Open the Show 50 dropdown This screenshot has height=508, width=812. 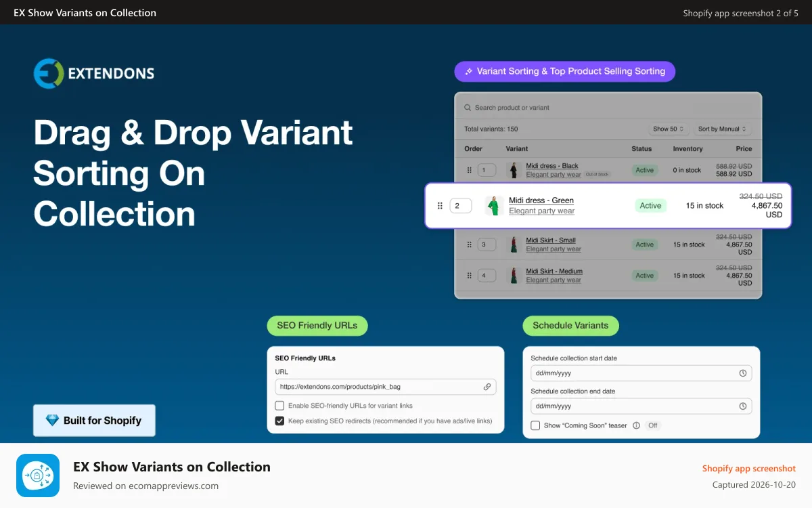669,129
